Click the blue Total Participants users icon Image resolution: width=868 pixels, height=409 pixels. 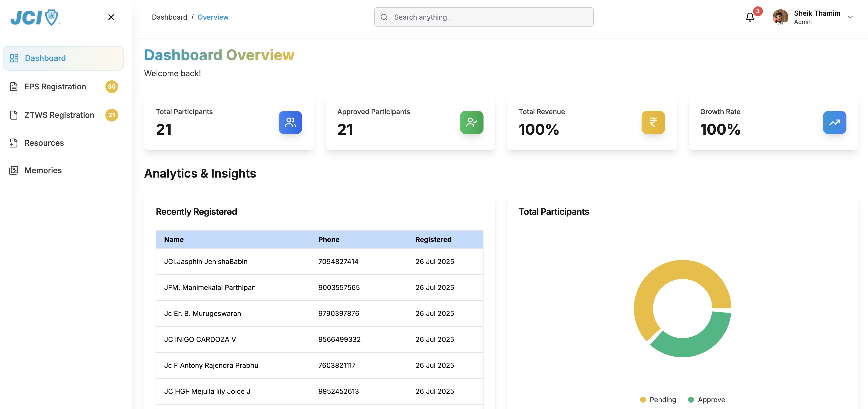(x=290, y=122)
